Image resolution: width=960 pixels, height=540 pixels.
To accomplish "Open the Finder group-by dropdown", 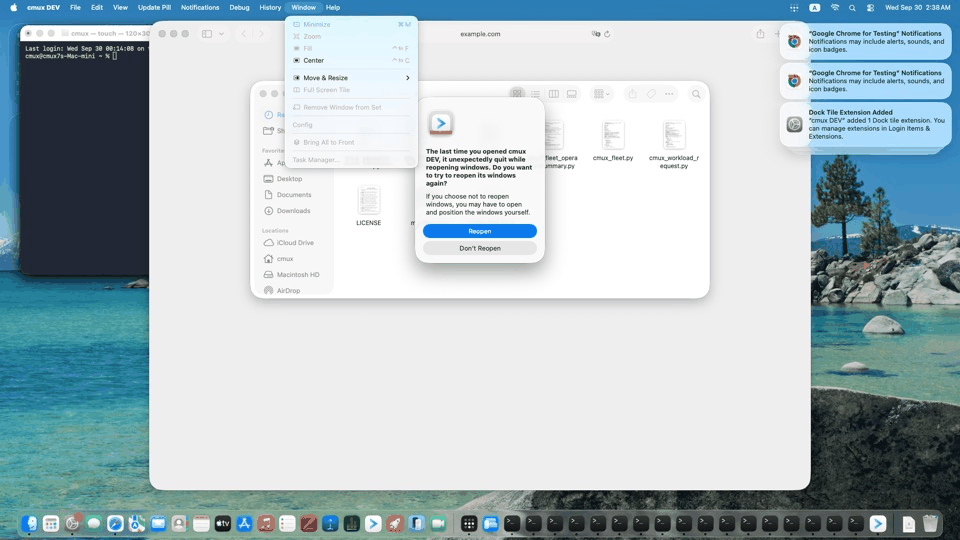I will click(x=601, y=94).
